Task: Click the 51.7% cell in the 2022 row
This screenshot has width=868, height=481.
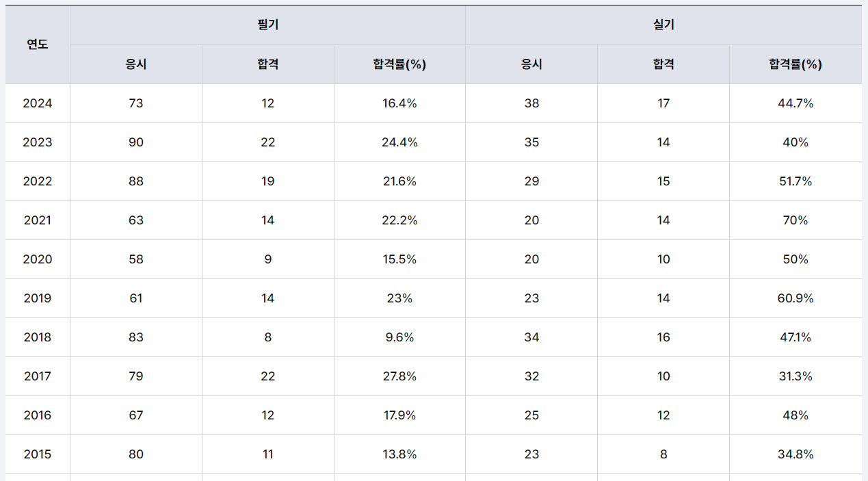Action: [x=795, y=181]
